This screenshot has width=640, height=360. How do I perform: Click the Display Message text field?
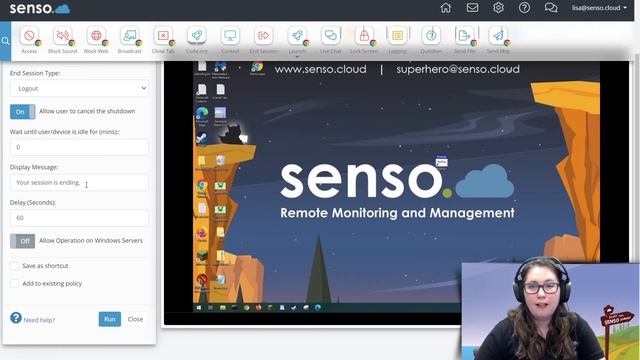point(79,182)
